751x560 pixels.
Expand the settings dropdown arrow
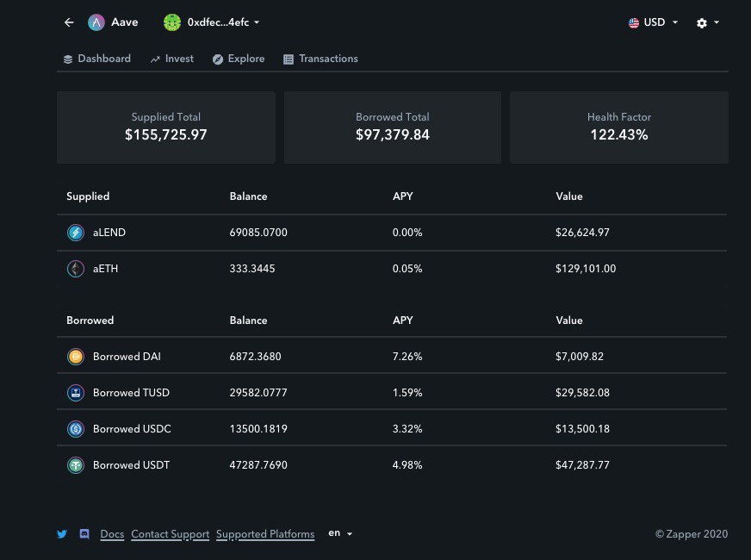(x=717, y=22)
